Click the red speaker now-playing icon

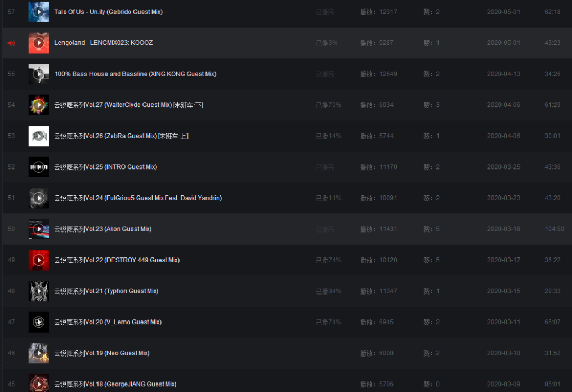click(x=11, y=43)
